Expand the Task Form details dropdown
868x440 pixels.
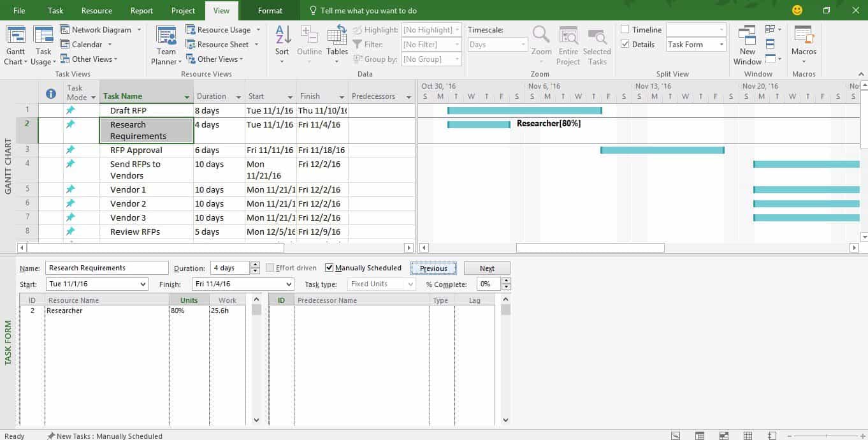[x=721, y=45]
